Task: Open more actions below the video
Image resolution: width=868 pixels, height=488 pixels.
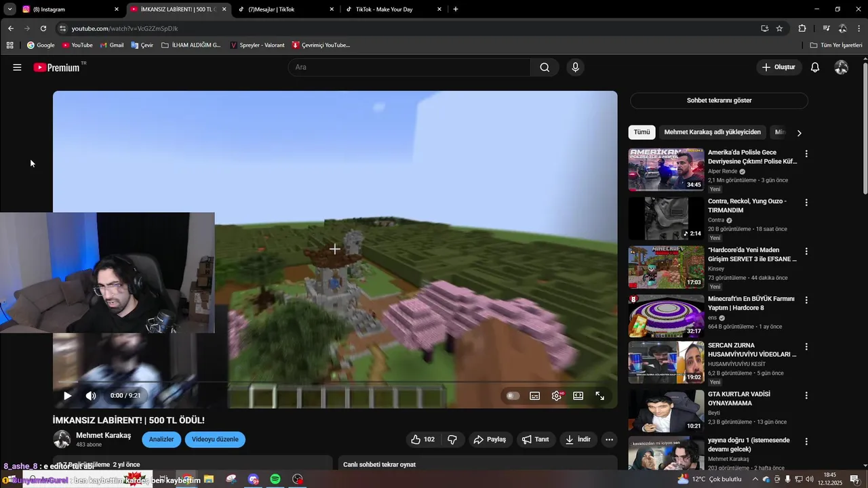Action: (x=609, y=439)
